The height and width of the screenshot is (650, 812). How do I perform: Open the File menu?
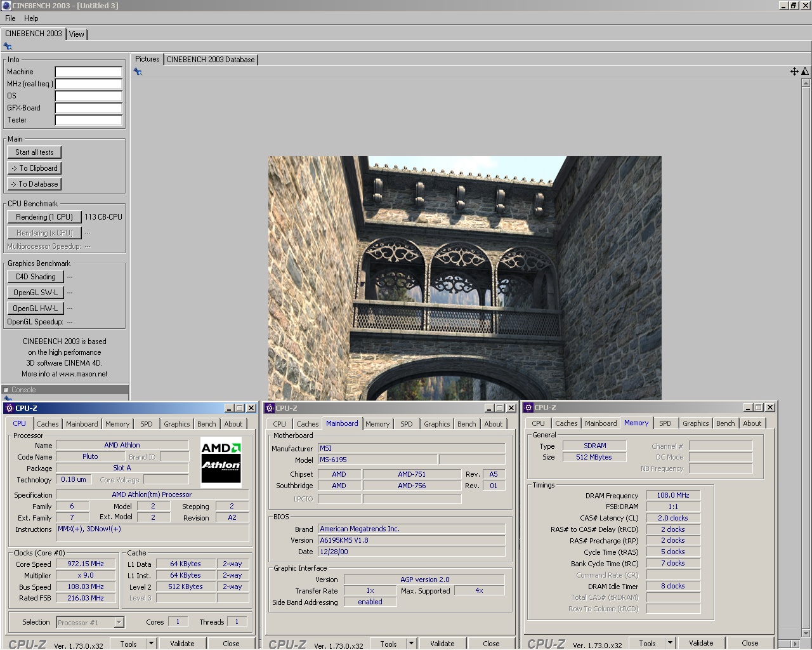click(10, 18)
